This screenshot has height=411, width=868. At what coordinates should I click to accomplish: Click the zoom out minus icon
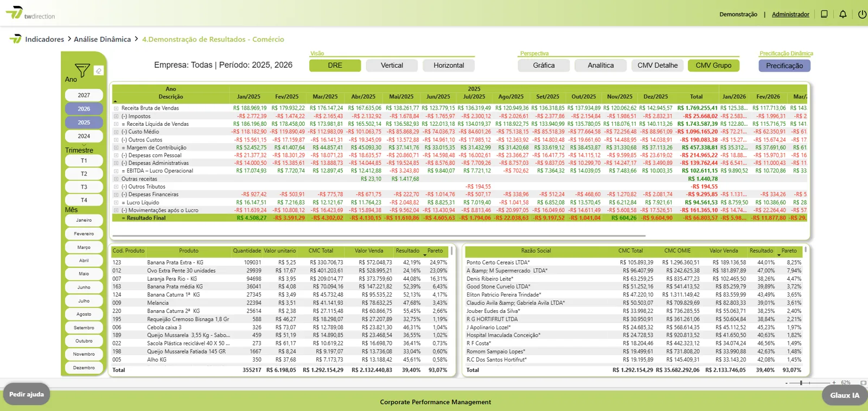pos(786,383)
